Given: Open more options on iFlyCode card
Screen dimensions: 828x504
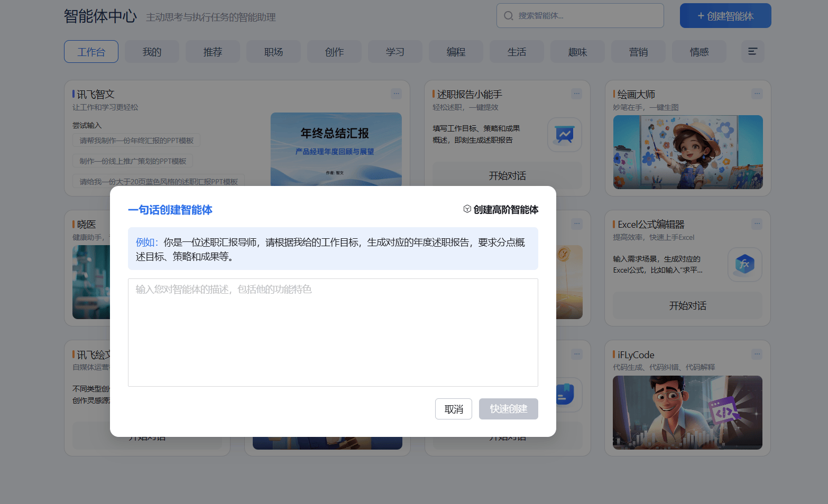Looking at the screenshot, I should pyautogui.click(x=757, y=354).
